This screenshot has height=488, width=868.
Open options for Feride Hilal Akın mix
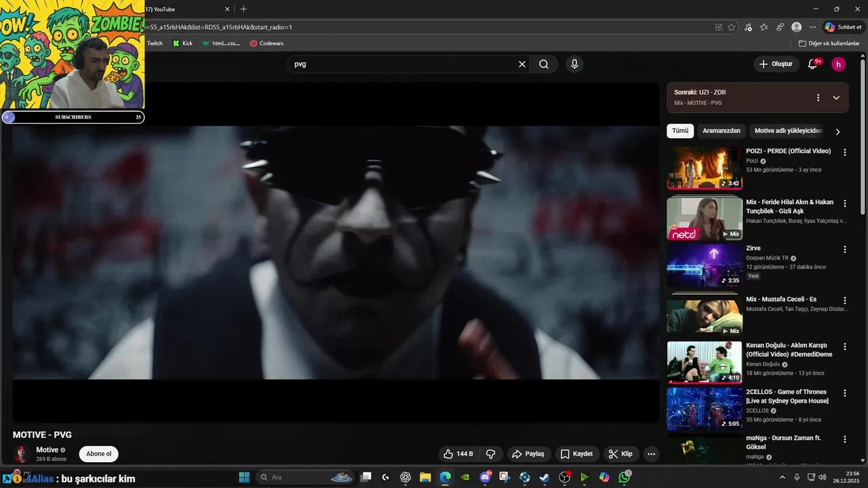point(845,203)
